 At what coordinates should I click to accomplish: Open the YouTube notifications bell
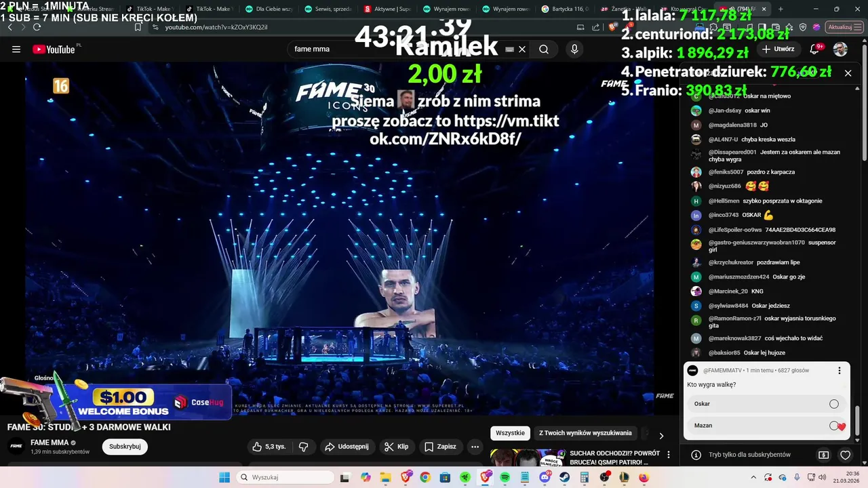[x=815, y=49]
